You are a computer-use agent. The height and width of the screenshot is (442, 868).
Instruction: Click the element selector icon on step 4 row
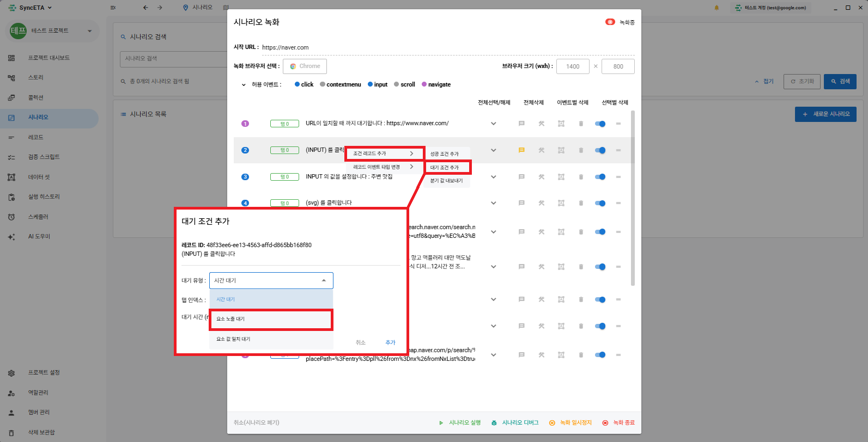561,203
